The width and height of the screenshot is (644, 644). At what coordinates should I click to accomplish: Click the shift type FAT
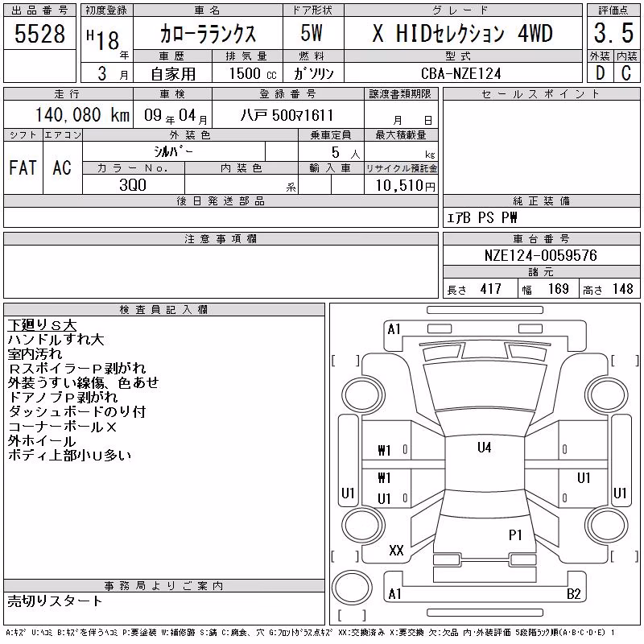click(23, 167)
